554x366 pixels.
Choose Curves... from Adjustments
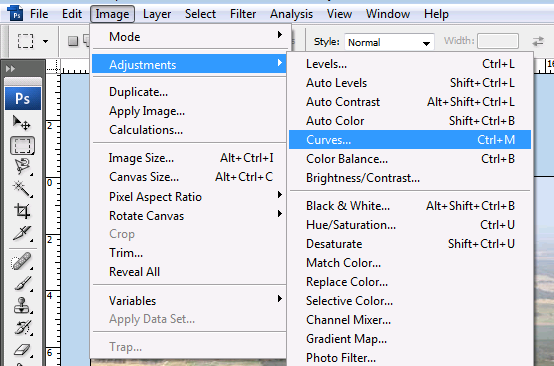coord(410,140)
